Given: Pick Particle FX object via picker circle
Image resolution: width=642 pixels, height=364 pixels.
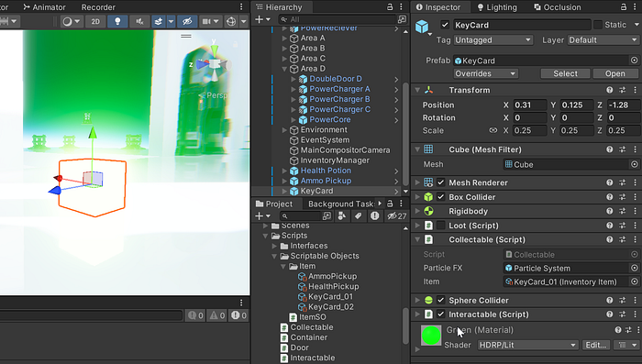Looking at the screenshot, I should tap(634, 269).
